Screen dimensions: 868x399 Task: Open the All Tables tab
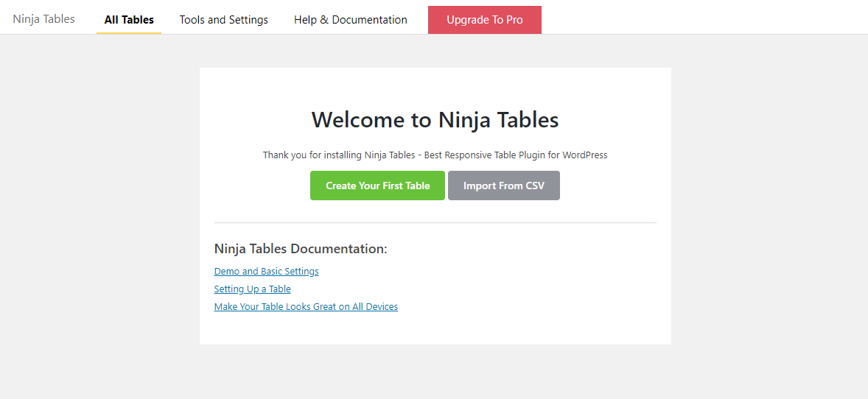coord(129,20)
